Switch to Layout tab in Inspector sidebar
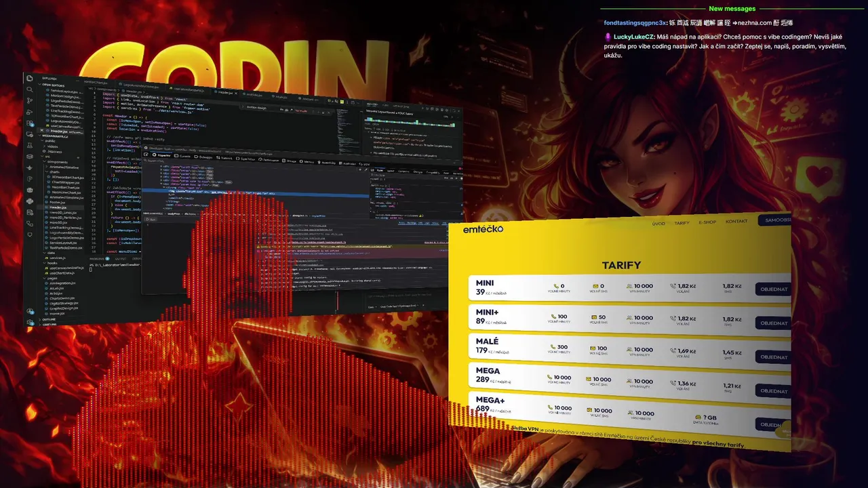The height and width of the screenshot is (488, 868). (x=391, y=171)
